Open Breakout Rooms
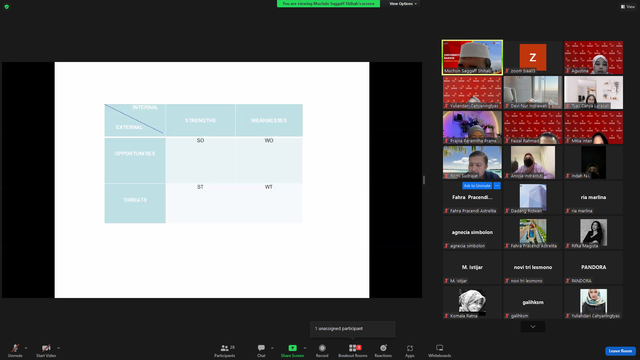This screenshot has height=360, width=640. (353, 350)
